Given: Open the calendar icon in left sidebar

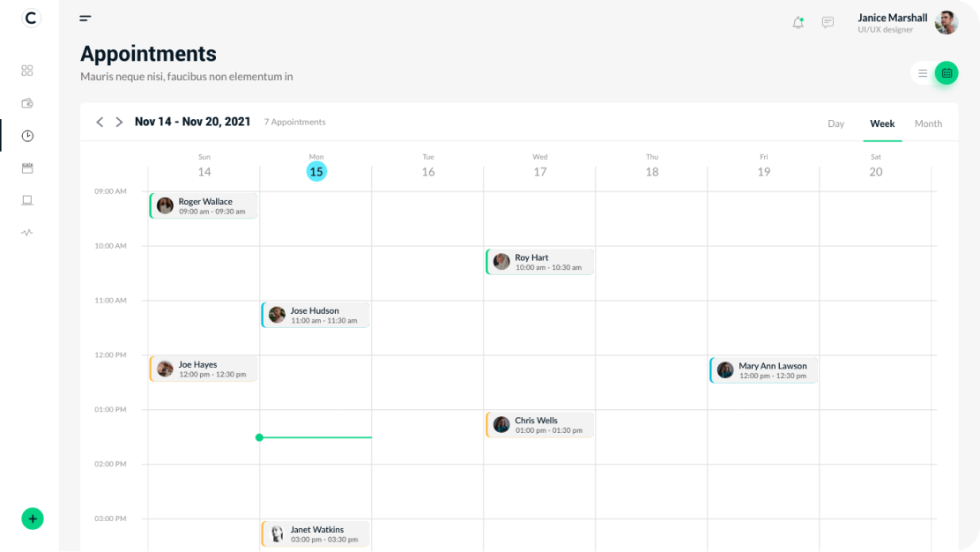Looking at the screenshot, I should (x=27, y=168).
